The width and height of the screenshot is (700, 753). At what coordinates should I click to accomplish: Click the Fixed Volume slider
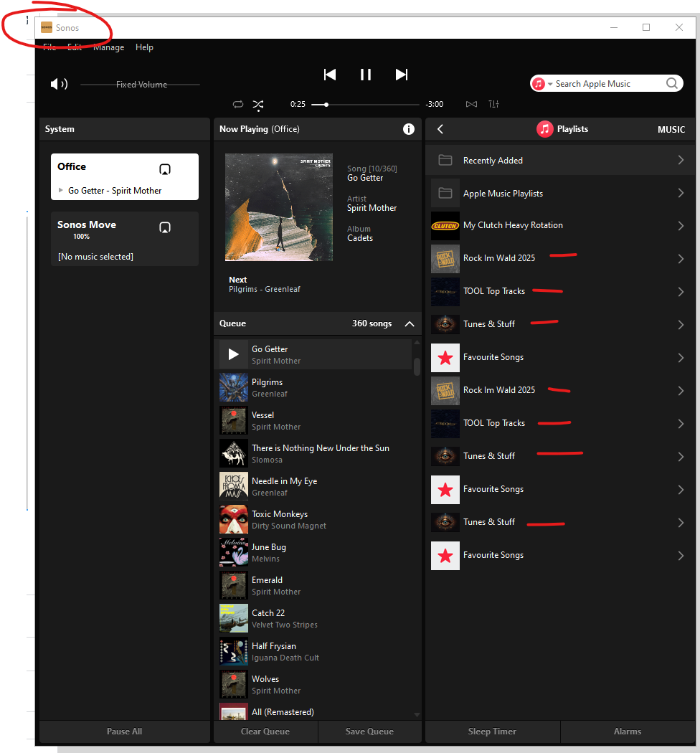click(140, 85)
